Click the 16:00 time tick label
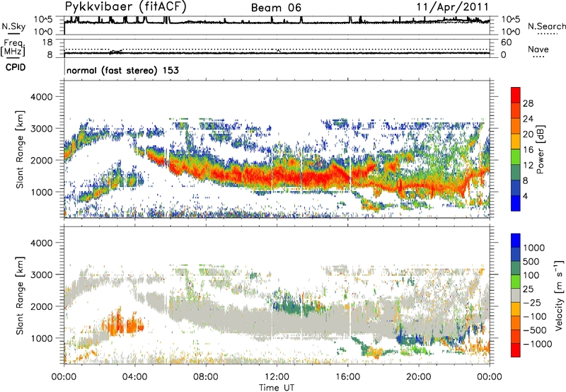The height and width of the screenshot is (392, 566). click(x=347, y=377)
